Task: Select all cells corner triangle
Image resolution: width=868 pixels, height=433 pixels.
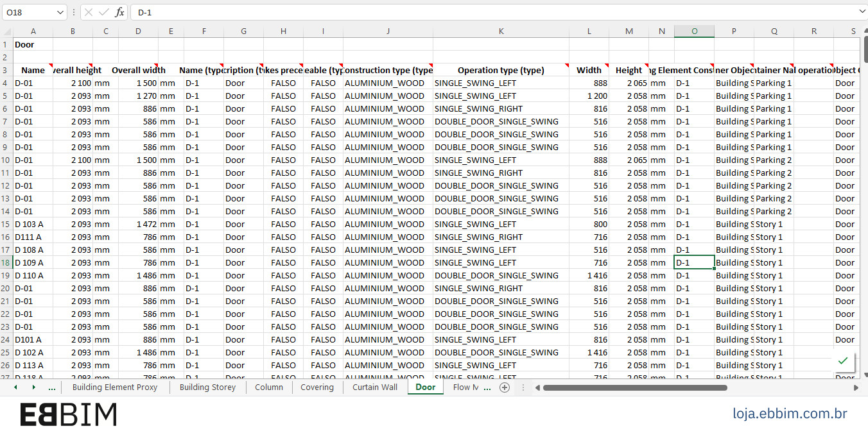Action: coord(6,31)
